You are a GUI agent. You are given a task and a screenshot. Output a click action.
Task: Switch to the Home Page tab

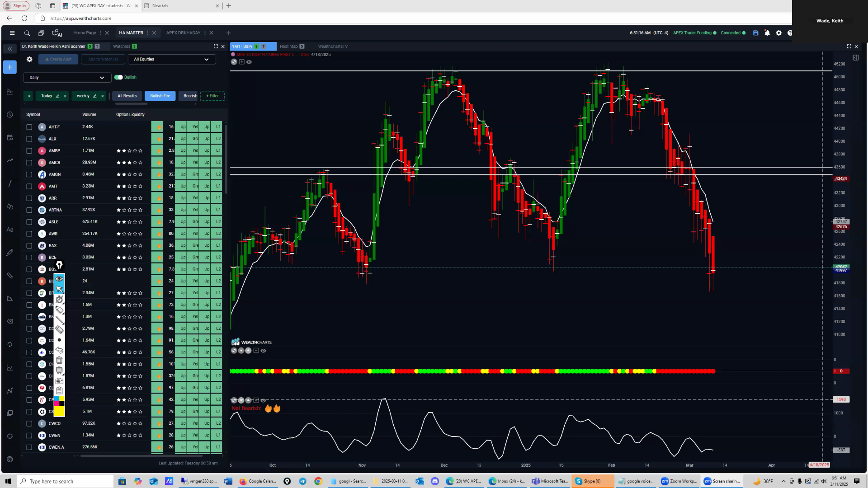click(x=85, y=33)
